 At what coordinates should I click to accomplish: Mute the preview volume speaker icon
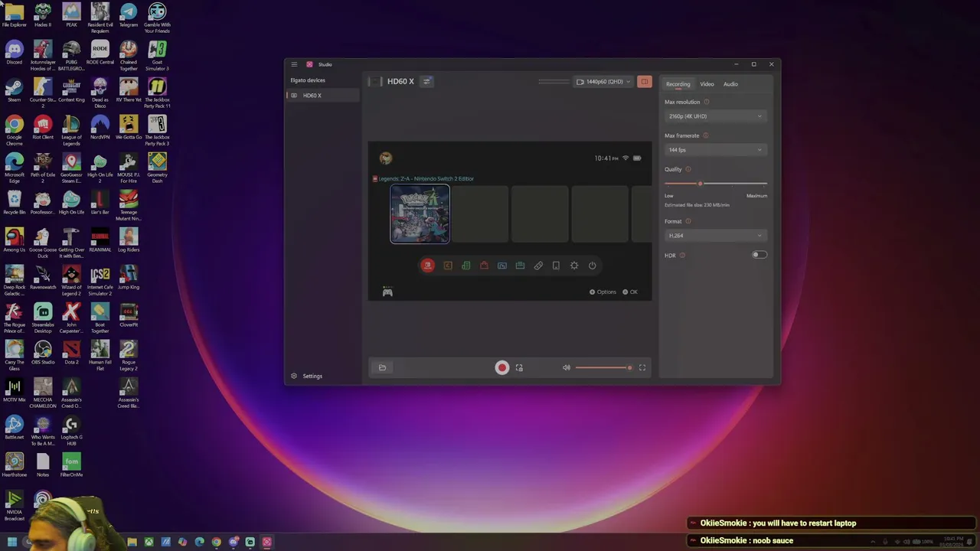[x=567, y=368]
